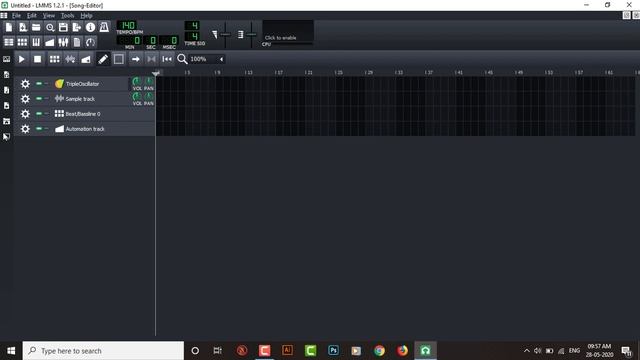The height and width of the screenshot is (360, 640).
Task: Click the zoom magnifier icon
Action: (182, 59)
